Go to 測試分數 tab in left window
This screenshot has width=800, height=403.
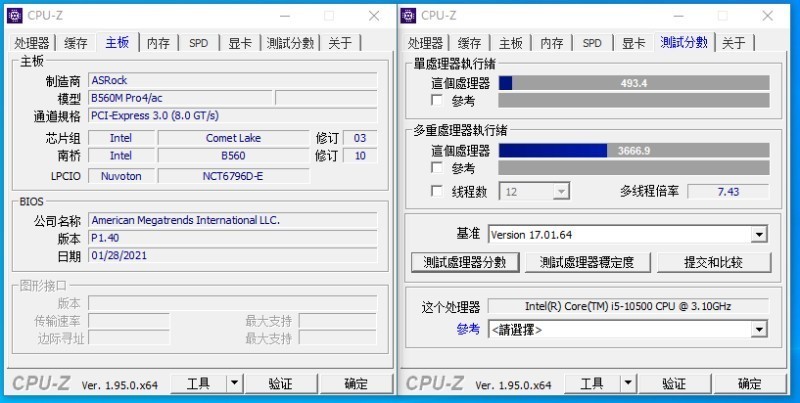(290, 43)
